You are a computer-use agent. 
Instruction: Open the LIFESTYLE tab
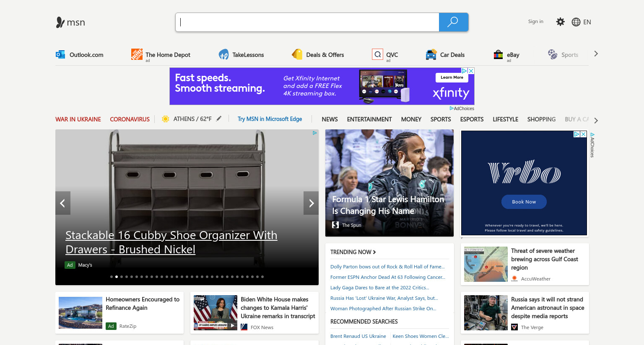(x=505, y=119)
